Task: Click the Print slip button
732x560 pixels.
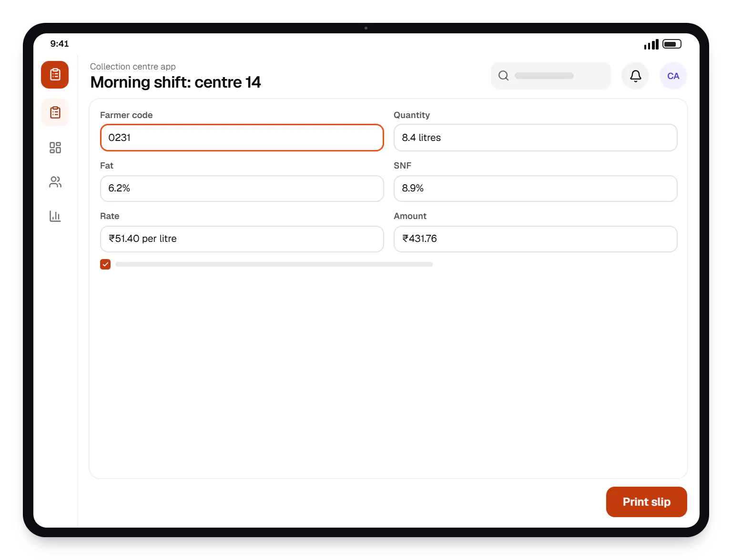Action: click(646, 502)
